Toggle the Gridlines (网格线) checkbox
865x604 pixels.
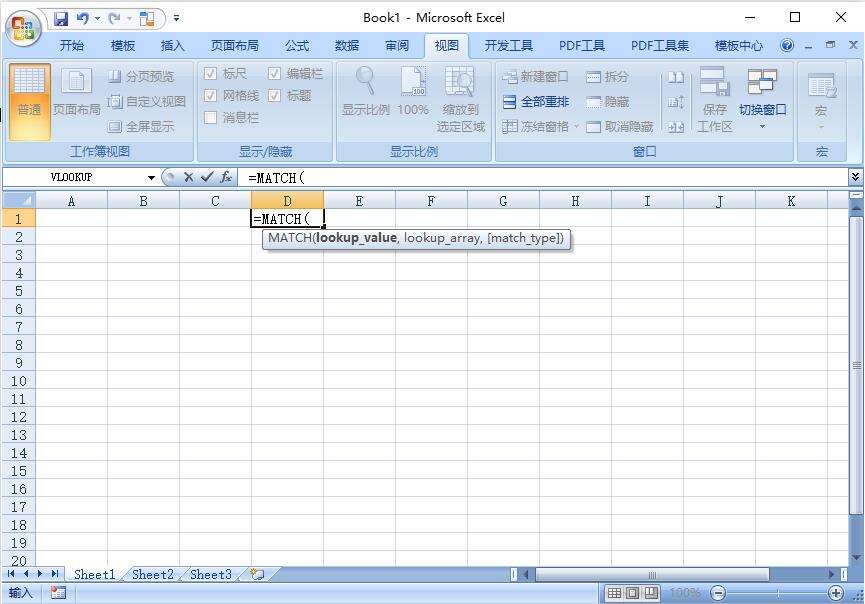point(210,95)
